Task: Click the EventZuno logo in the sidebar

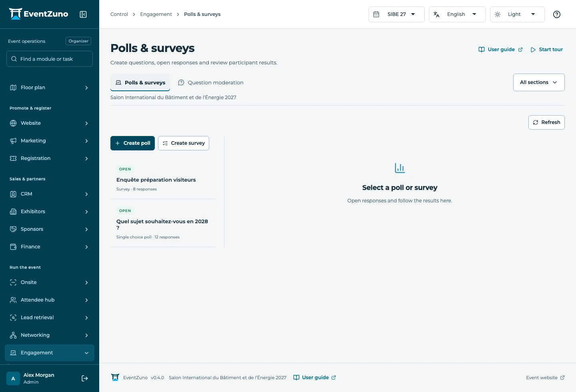Action: click(39, 14)
